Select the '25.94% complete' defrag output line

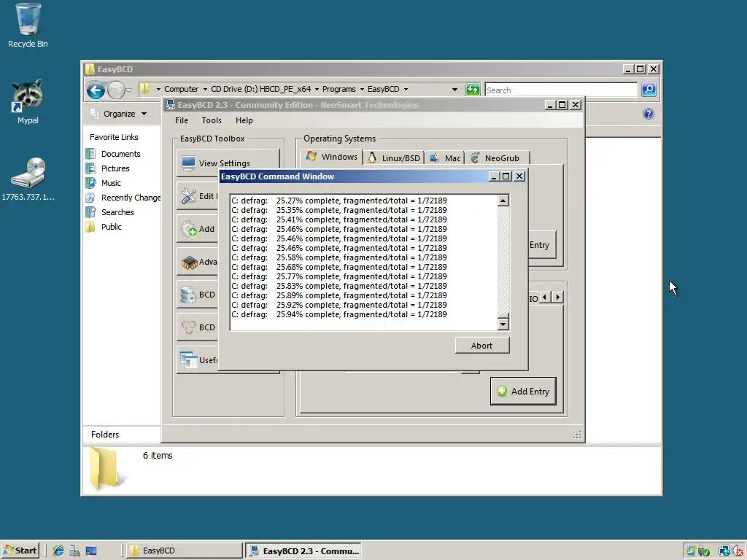click(x=339, y=314)
